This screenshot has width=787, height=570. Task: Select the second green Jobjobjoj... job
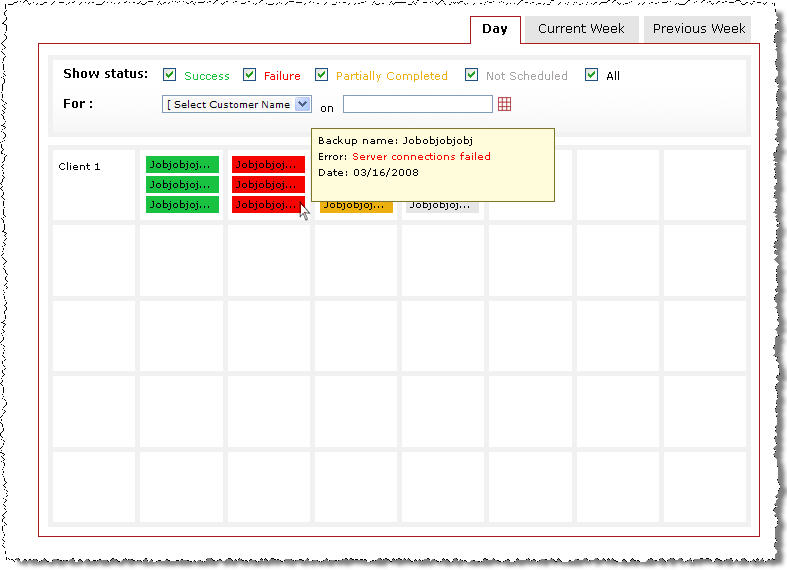(x=182, y=185)
